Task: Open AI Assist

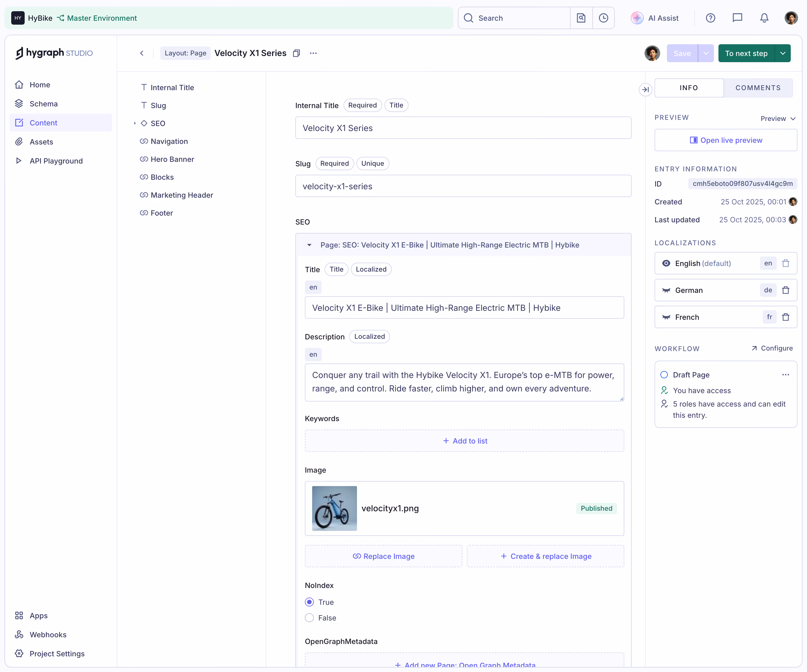Action: (655, 18)
